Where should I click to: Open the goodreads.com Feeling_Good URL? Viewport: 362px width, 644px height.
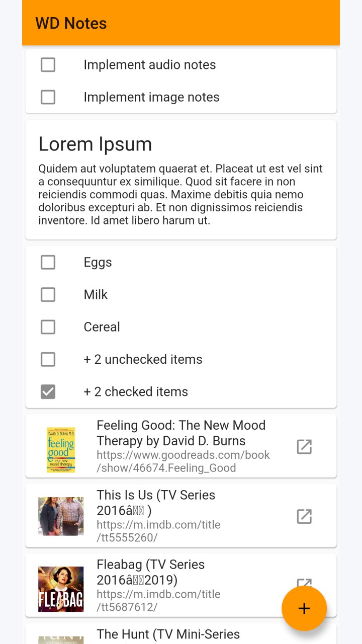point(183,461)
